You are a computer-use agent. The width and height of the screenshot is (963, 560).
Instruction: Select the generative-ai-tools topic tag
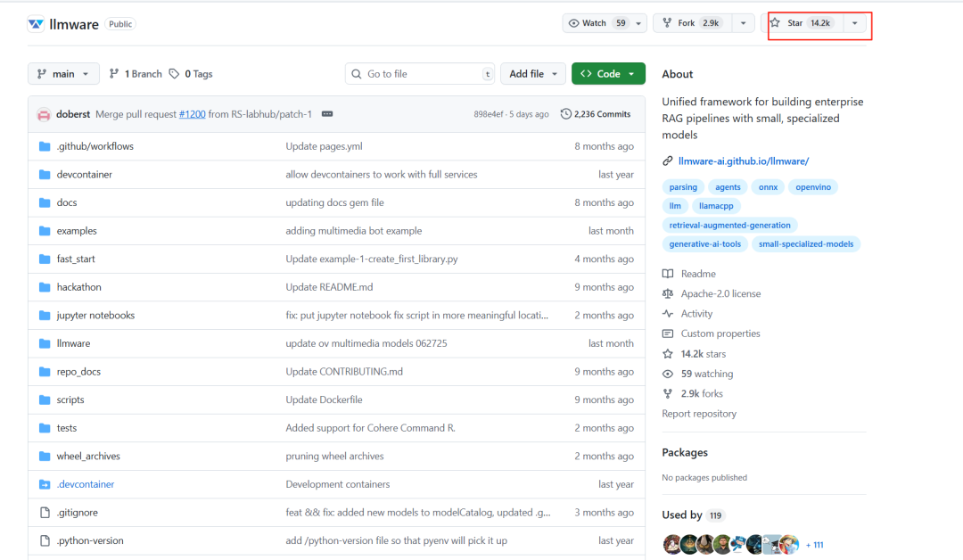pyautogui.click(x=705, y=244)
